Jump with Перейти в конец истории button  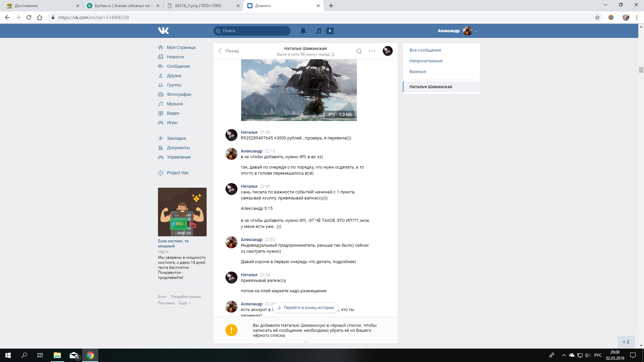click(305, 308)
